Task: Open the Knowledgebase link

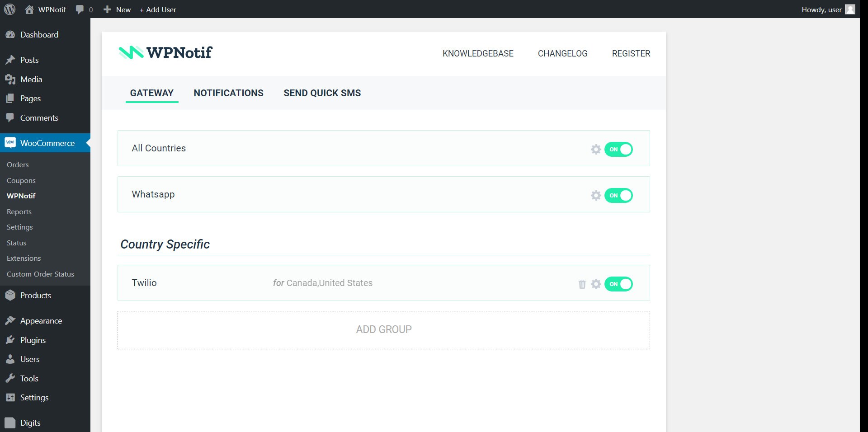Action: [x=478, y=53]
